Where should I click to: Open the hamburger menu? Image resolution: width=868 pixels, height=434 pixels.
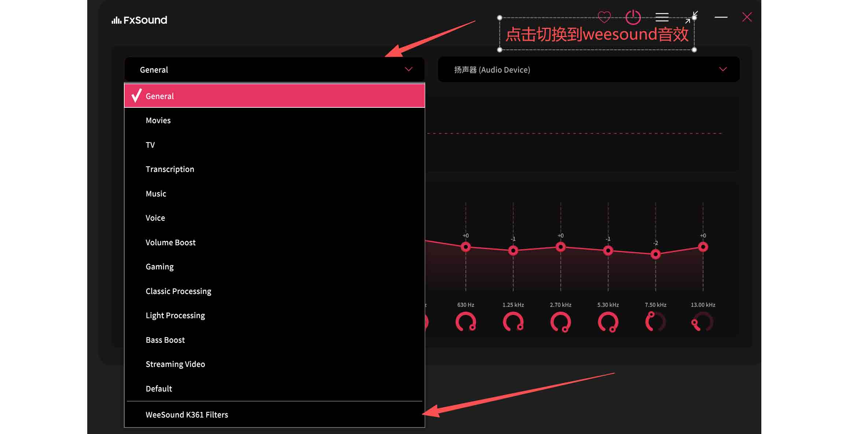(662, 17)
